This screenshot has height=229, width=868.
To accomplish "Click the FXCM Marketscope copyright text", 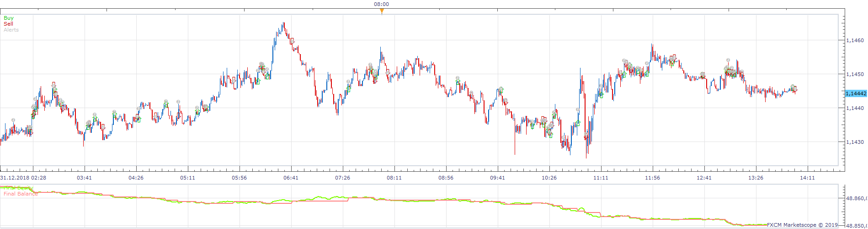I will pos(803,225).
